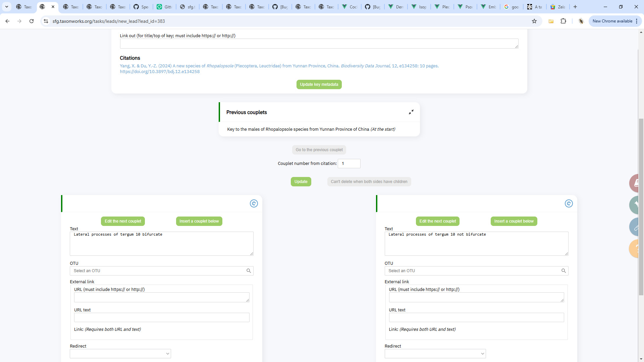Click the green Update button

click(301, 182)
